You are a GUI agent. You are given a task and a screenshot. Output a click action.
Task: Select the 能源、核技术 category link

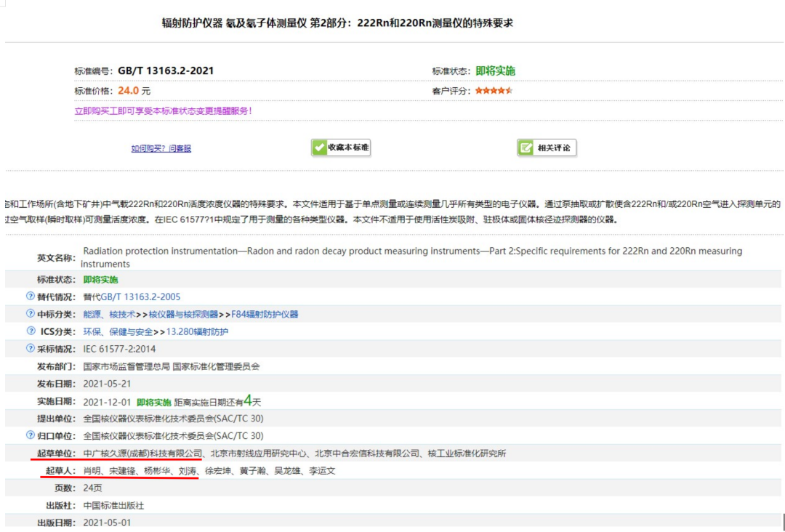(x=109, y=314)
